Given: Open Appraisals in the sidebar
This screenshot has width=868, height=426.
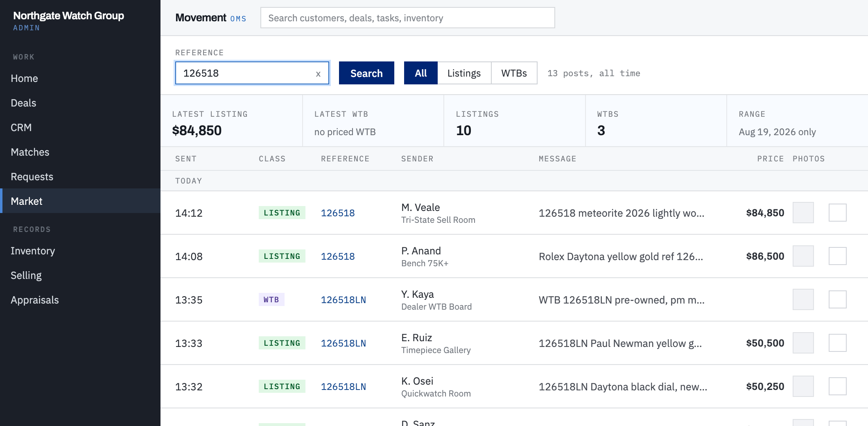Looking at the screenshot, I should [80, 300].
